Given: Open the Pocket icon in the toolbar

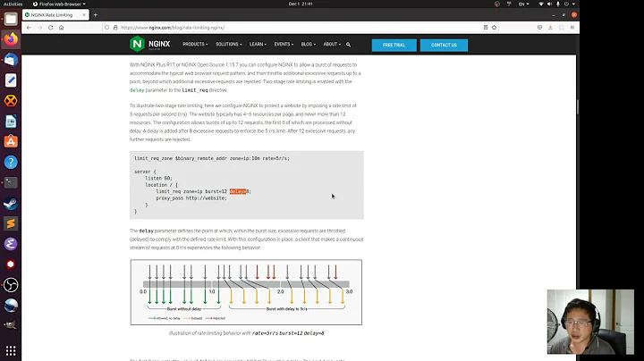Looking at the screenshot, I should click(539, 28).
